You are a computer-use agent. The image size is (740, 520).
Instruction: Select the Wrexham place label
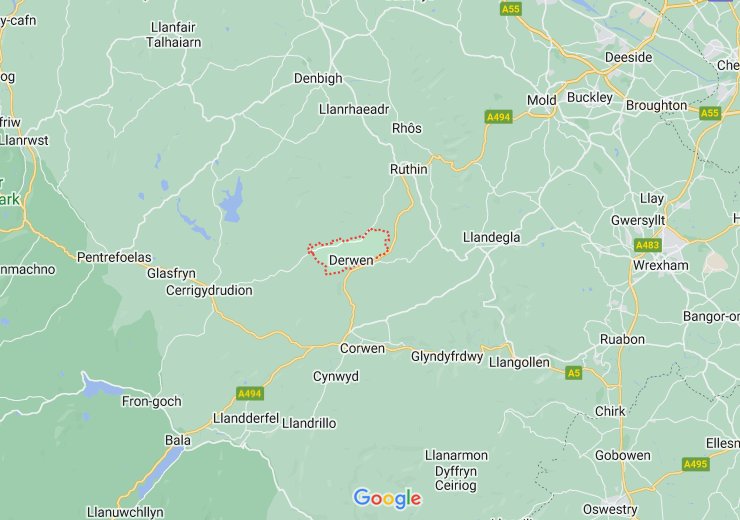(661, 265)
